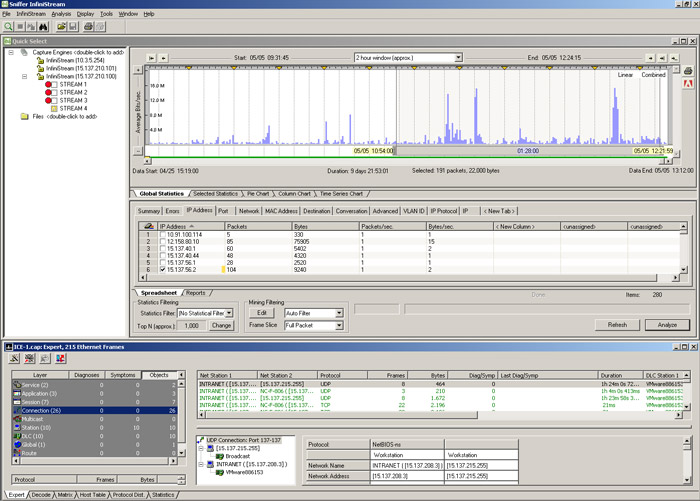Image resolution: width=700 pixels, height=501 pixels.
Task: Click the VMware886153 network card icon
Action: coord(219,472)
